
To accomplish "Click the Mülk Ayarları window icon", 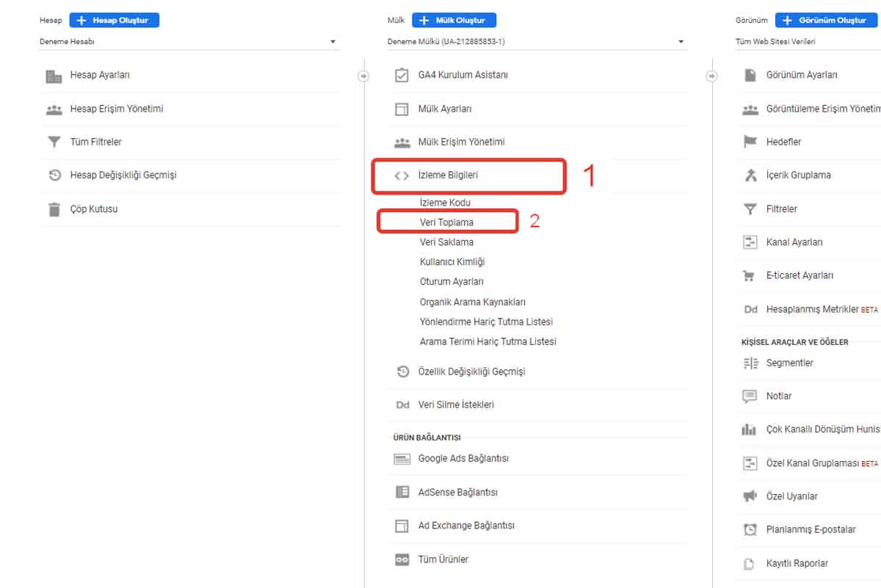I will click(x=402, y=109).
